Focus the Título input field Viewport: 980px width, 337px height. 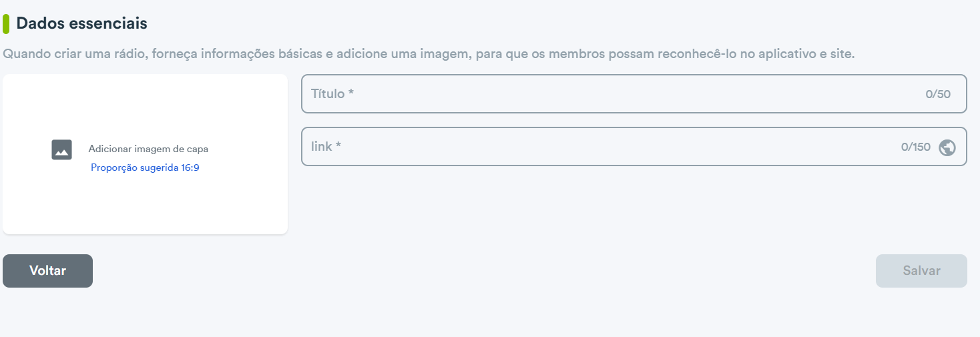[x=634, y=94]
